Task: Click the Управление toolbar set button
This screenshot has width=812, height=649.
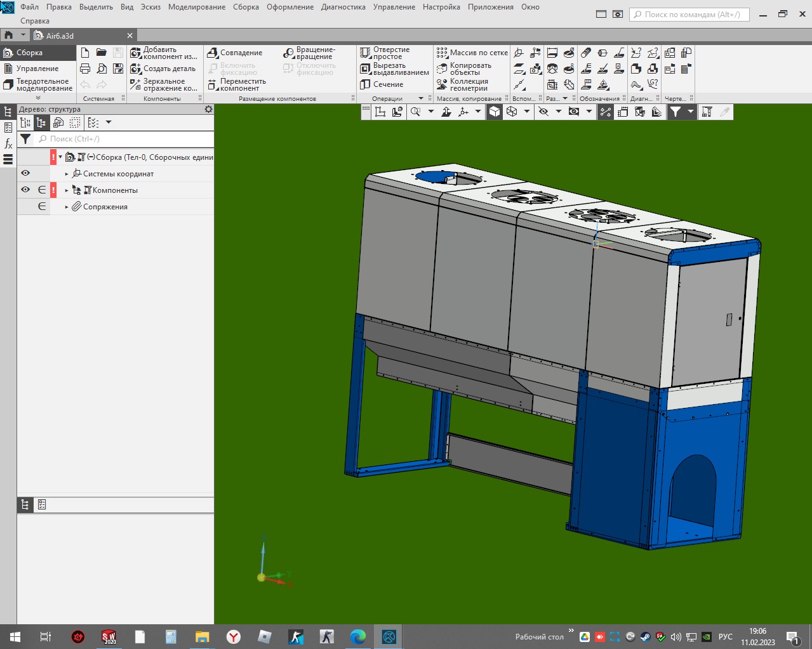Action: pyautogui.click(x=37, y=69)
